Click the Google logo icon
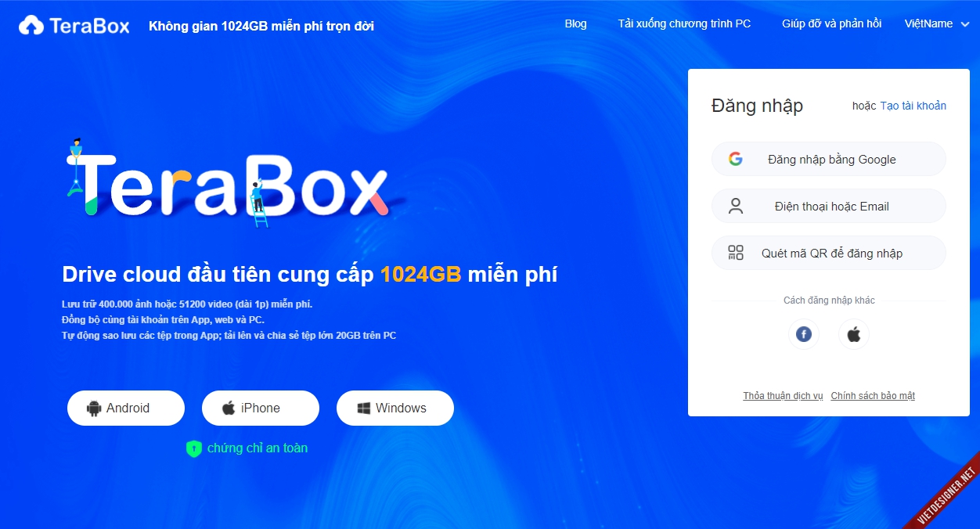This screenshot has width=980, height=529. 735,159
